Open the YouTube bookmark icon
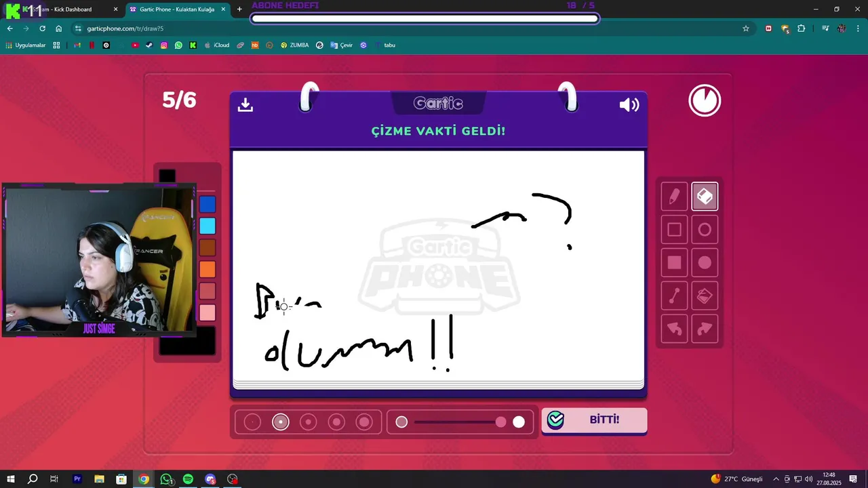 click(135, 45)
